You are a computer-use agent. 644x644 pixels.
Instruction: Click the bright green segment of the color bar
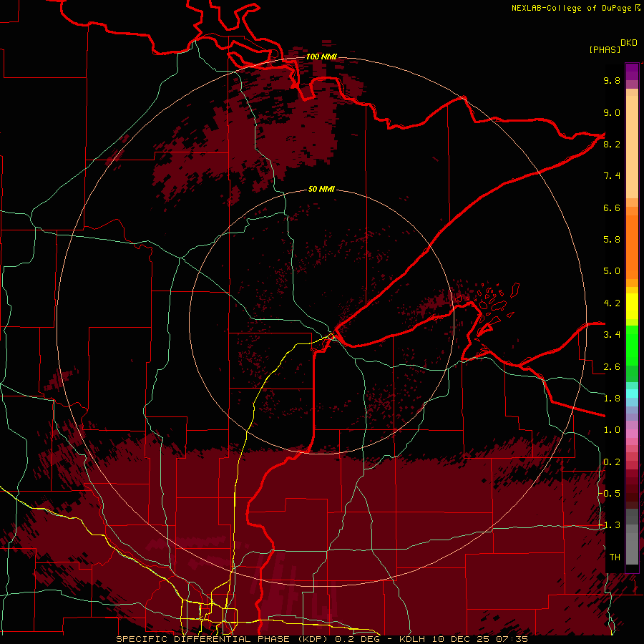[x=632, y=345]
